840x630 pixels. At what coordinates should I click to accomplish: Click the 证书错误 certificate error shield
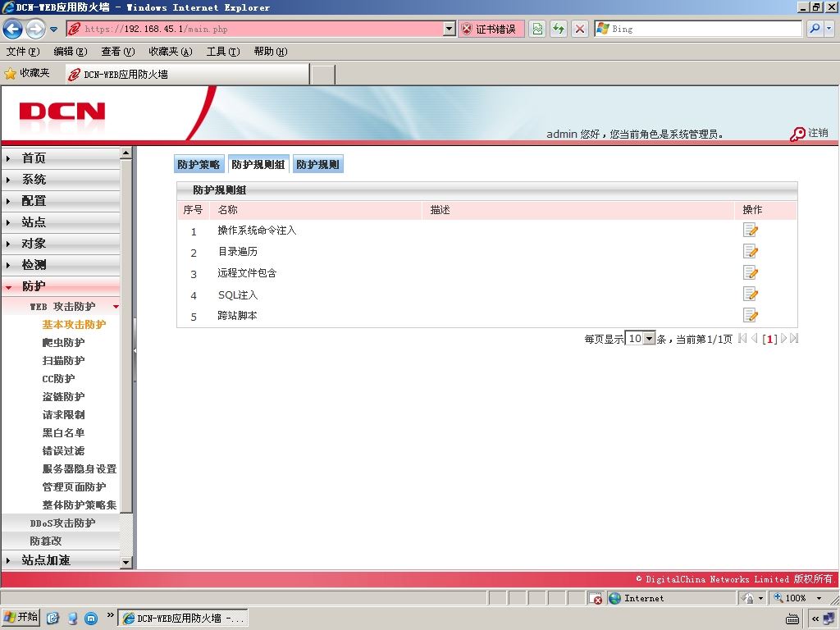(467, 29)
